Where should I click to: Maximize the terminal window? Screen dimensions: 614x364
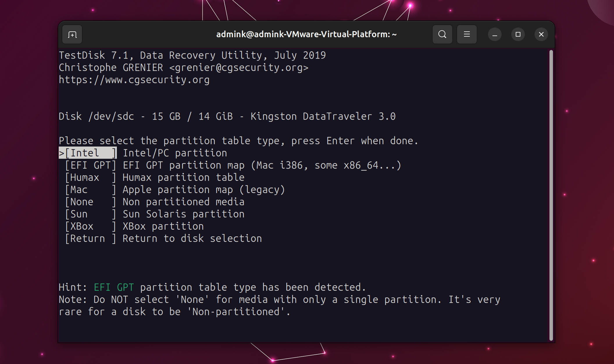(518, 34)
